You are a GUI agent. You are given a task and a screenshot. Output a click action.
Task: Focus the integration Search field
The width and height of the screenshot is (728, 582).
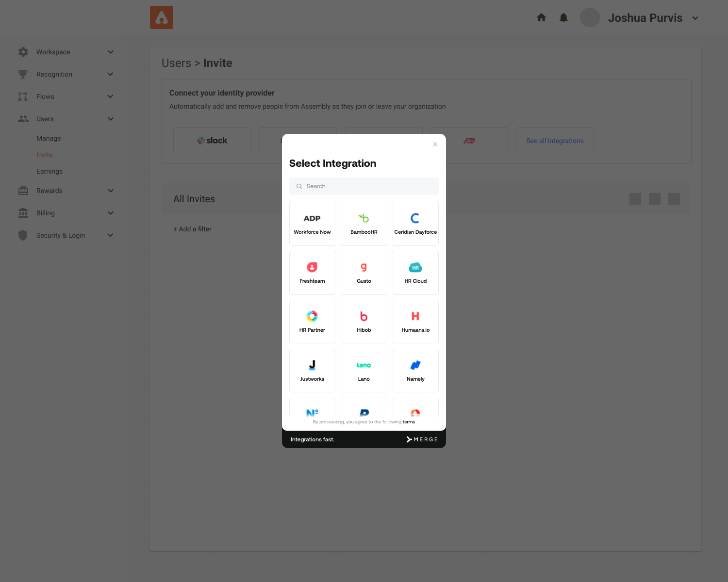point(364,186)
